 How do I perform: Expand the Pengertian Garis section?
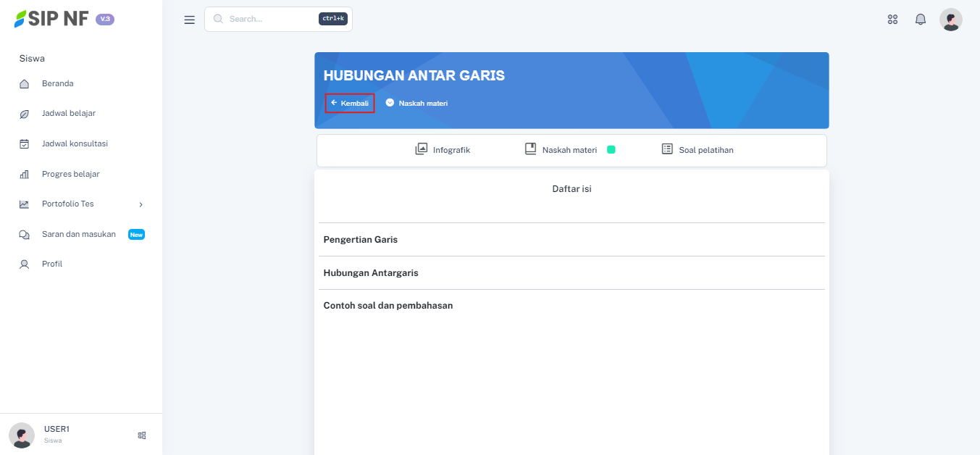360,240
